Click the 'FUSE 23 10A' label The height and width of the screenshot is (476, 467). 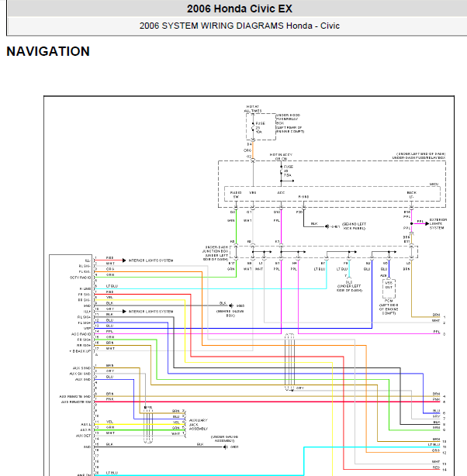260,128
